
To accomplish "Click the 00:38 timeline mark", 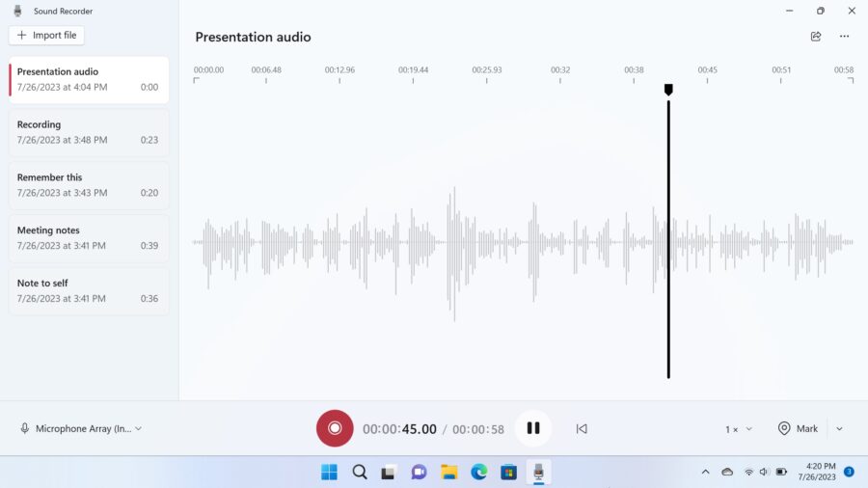I will pyautogui.click(x=634, y=70).
